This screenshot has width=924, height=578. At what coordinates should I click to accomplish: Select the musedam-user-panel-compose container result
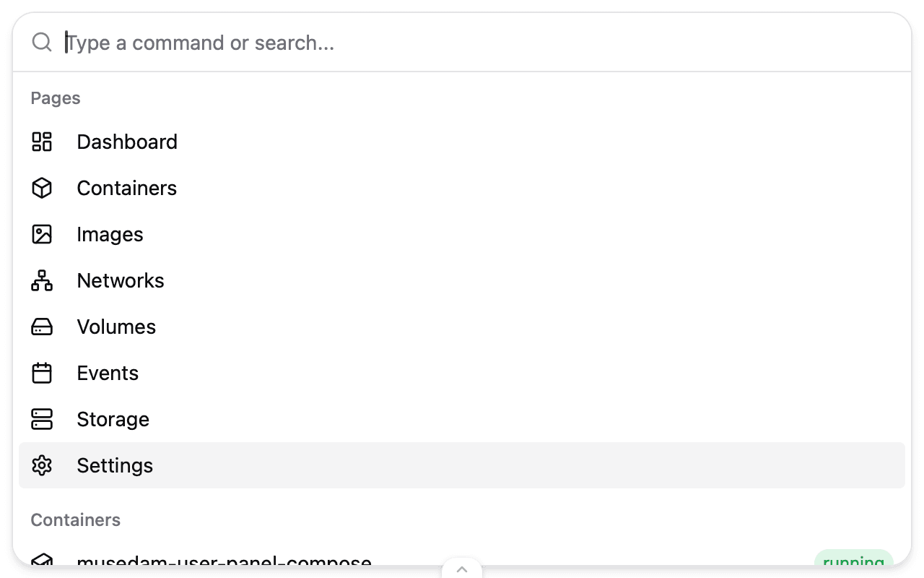click(224, 559)
